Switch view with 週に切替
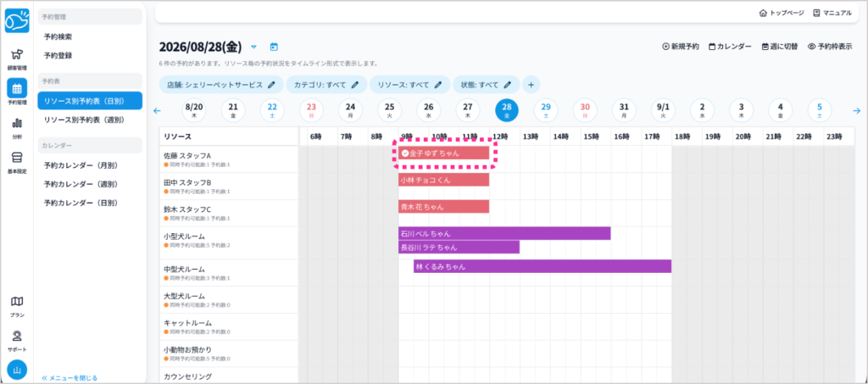The height and width of the screenshot is (384, 868). [780, 47]
